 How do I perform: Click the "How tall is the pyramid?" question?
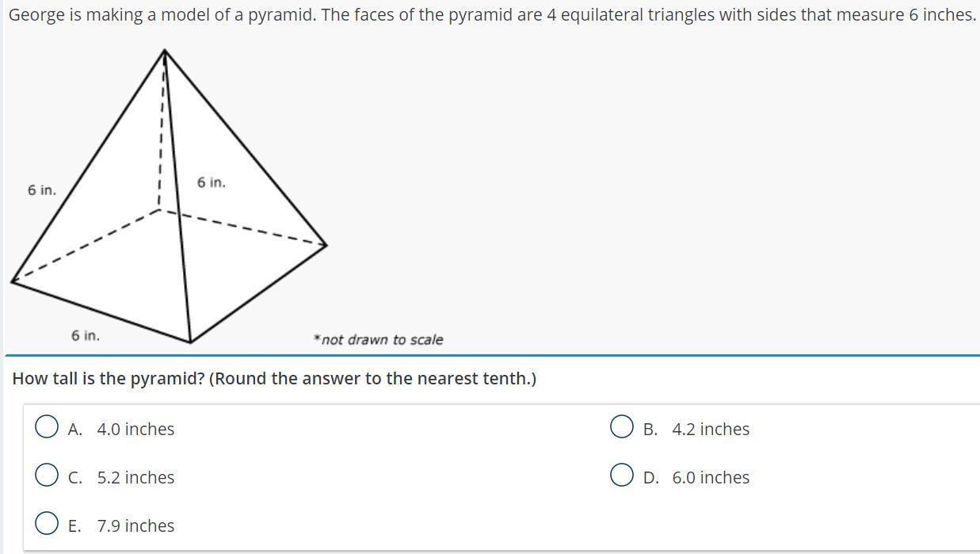click(274, 378)
